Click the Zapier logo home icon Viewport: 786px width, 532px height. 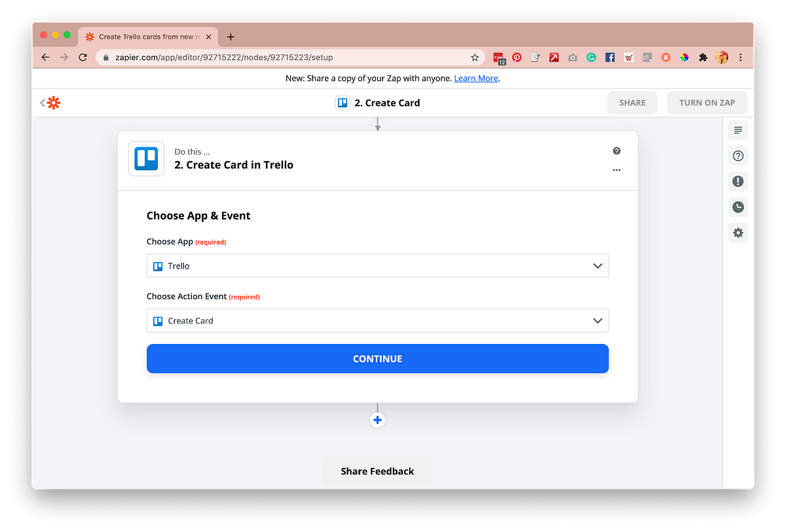tap(54, 103)
